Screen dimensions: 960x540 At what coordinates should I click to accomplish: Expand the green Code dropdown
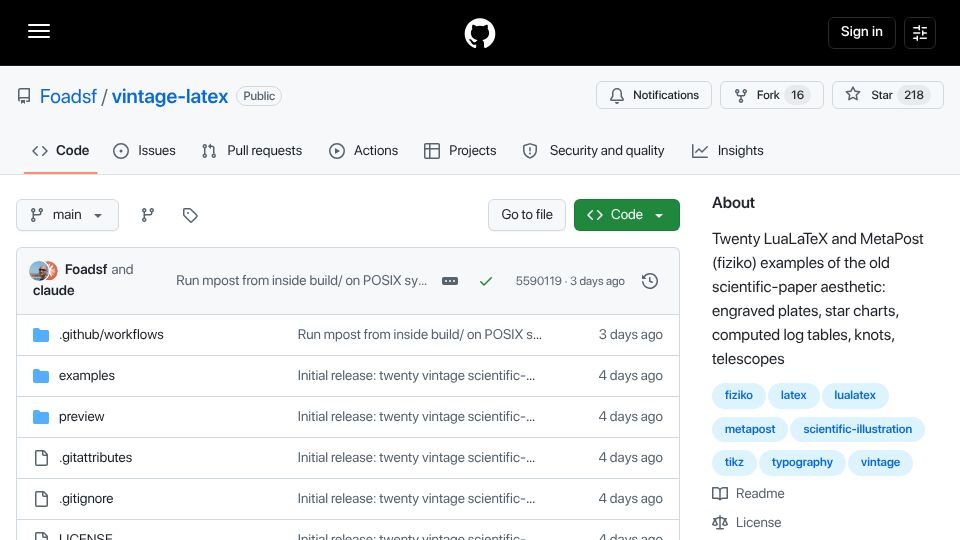tap(626, 215)
